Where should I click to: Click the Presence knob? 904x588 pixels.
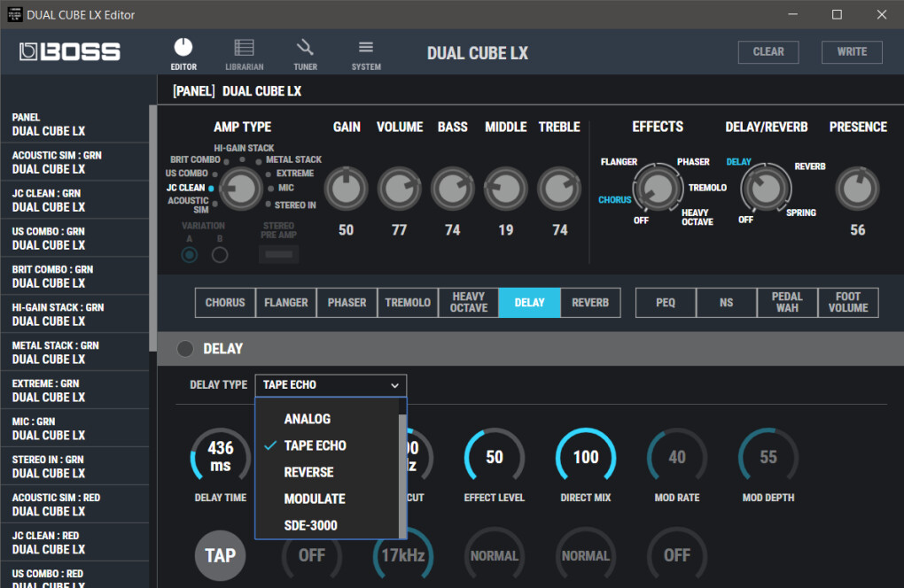pos(857,189)
